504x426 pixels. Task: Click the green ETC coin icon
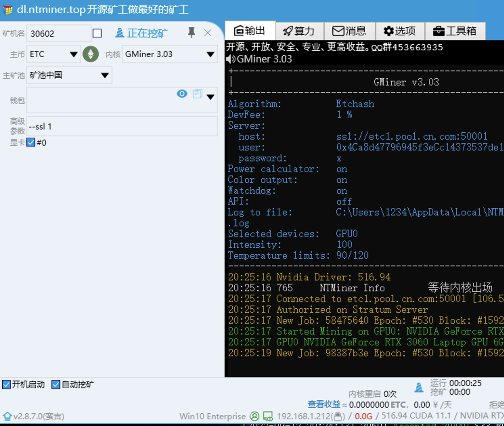[91, 54]
